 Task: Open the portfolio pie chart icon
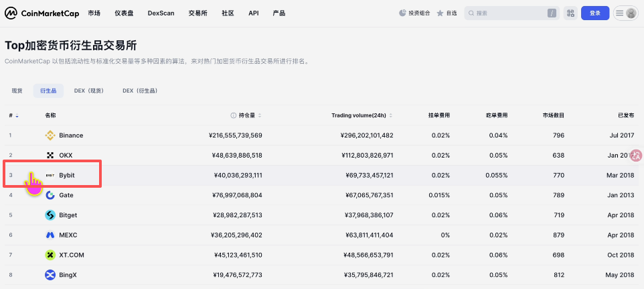pos(402,13)
